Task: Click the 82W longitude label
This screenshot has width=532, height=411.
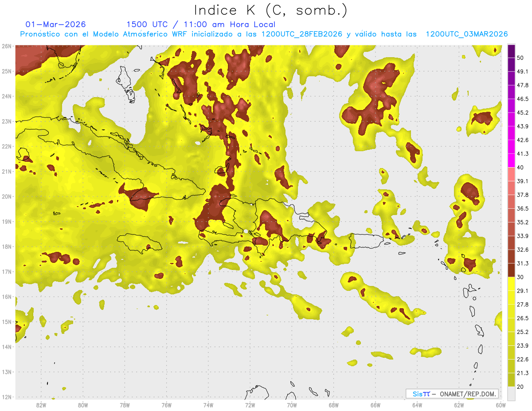Action: click(41, 405)
